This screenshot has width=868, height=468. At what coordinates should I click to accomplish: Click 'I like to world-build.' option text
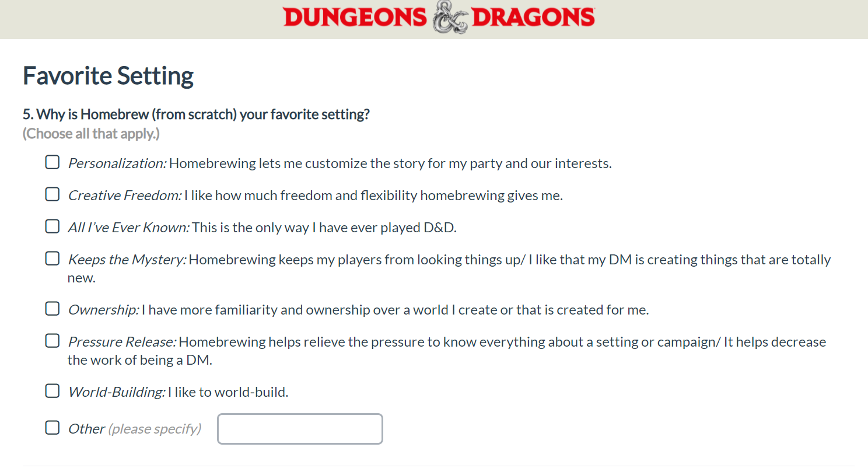coord(228,392)
